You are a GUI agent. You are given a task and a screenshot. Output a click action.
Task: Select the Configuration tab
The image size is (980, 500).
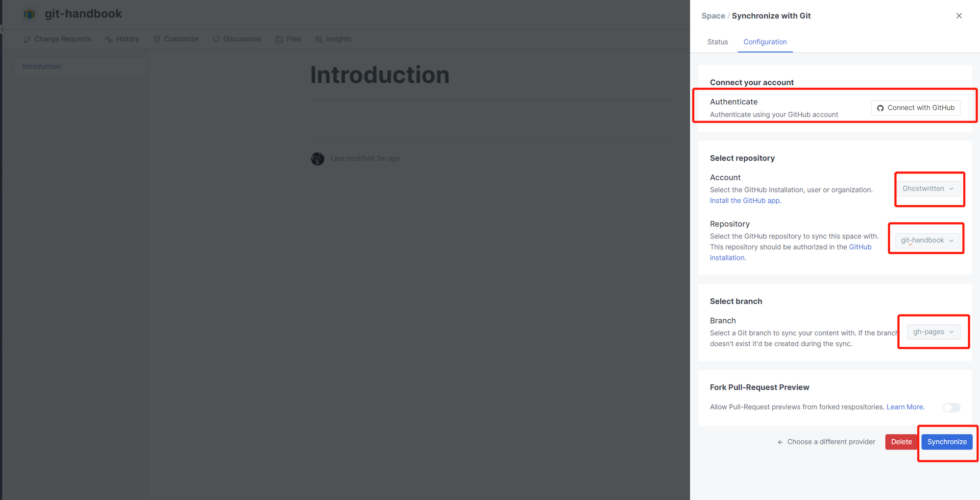[765, 42]
